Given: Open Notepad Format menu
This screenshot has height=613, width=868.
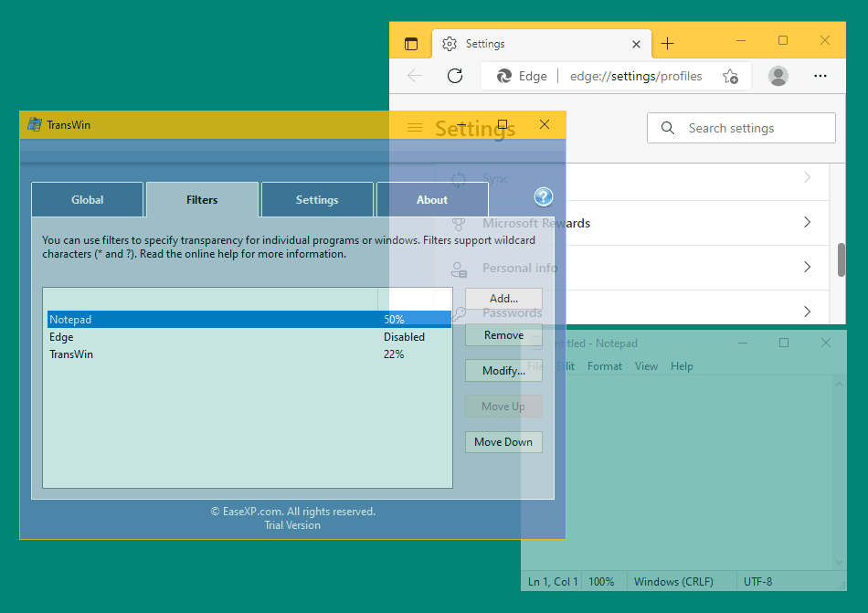Looking at the screenshot, I should click(x=605, y=366).
